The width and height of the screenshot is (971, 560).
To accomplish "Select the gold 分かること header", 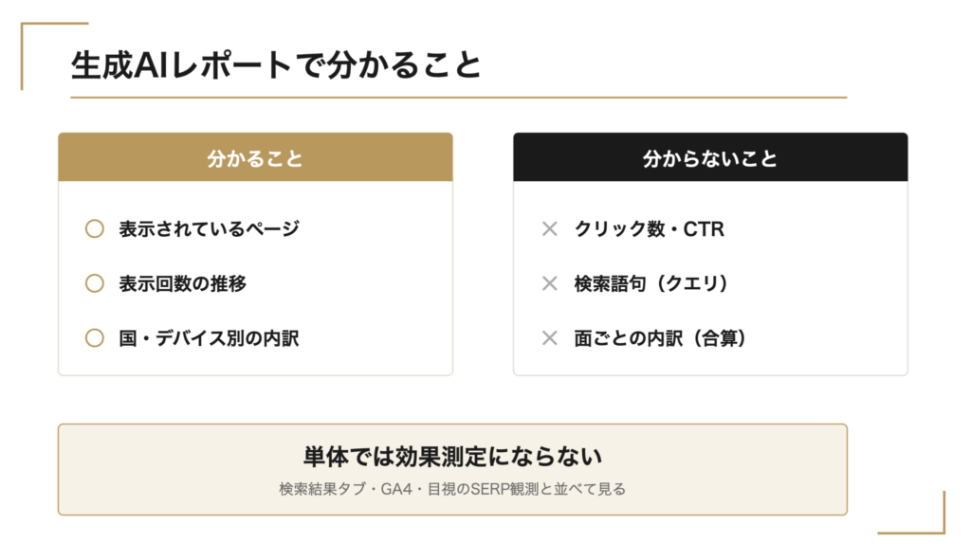I will [255, 157].
